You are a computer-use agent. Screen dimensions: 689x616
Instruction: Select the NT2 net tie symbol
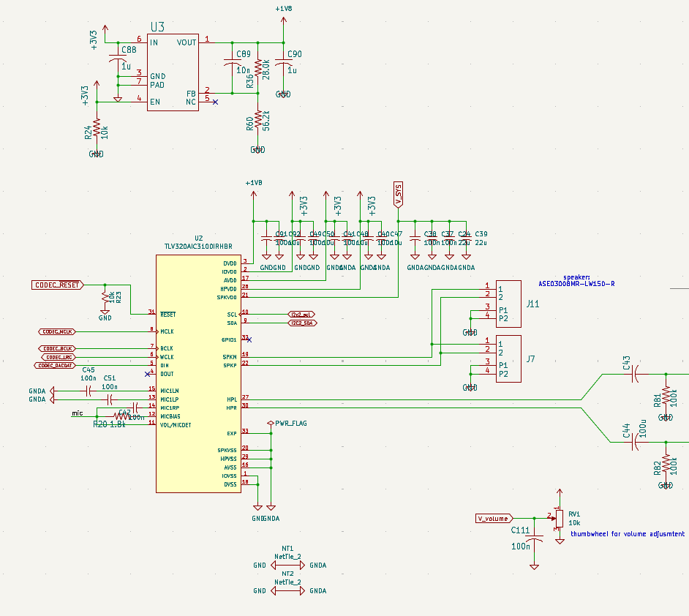[288, 590]
